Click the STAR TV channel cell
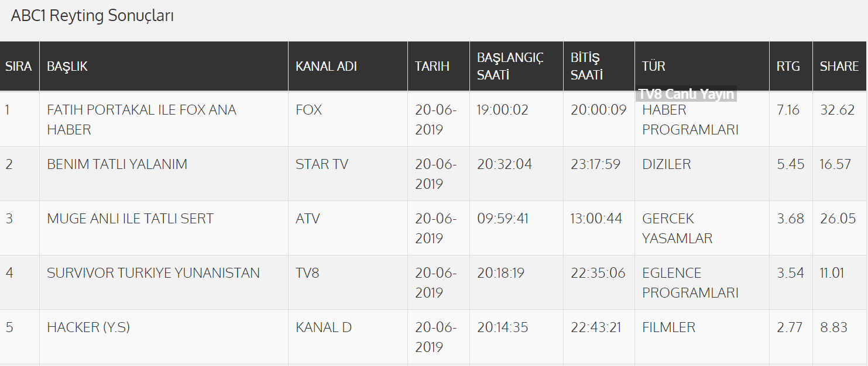This screenshot has width=868, height=366. tap(321, 164)
